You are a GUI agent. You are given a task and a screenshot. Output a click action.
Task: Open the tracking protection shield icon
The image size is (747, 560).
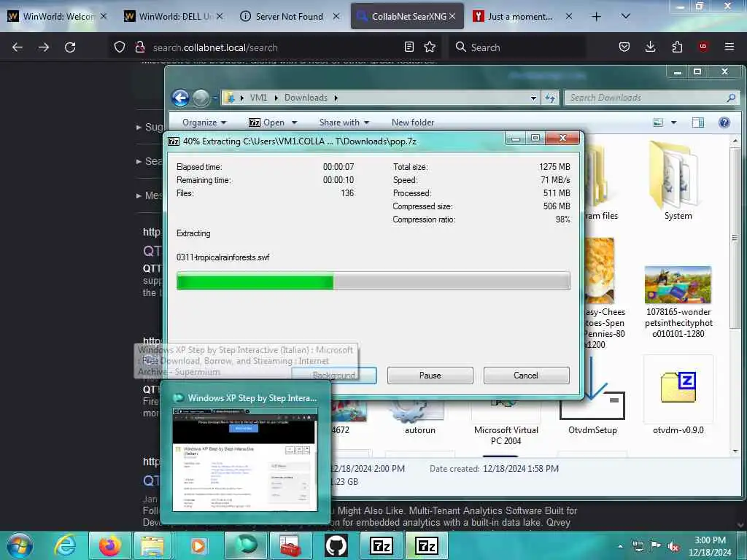pyautogui.click(x=120, y=47)
